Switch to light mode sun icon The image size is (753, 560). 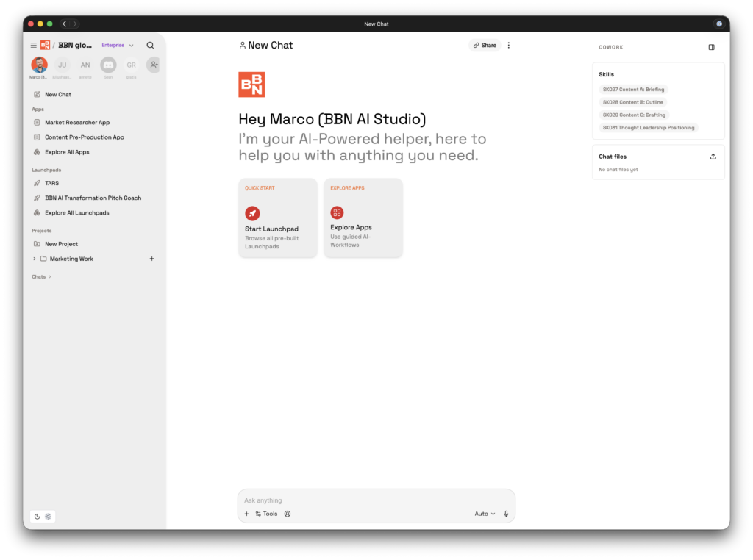48,517
